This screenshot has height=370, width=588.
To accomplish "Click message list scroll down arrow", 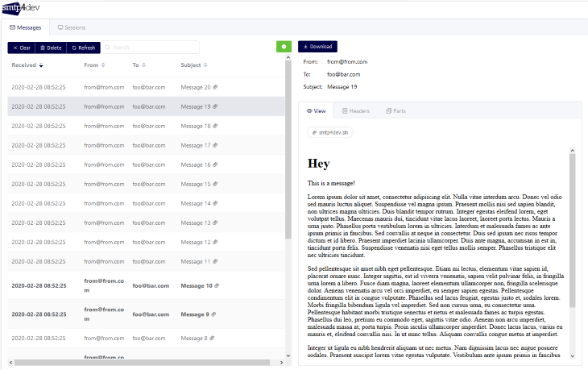I will (288, 355).
